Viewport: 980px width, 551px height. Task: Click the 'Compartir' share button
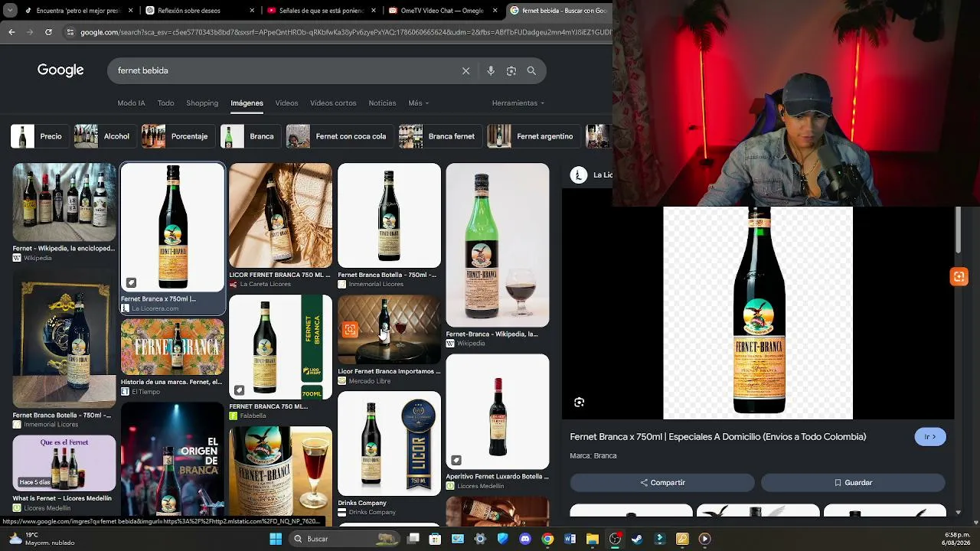point(662,483)
